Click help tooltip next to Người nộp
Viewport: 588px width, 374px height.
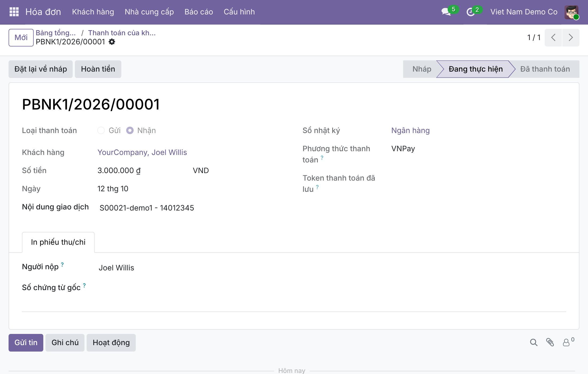coord(62,264)
